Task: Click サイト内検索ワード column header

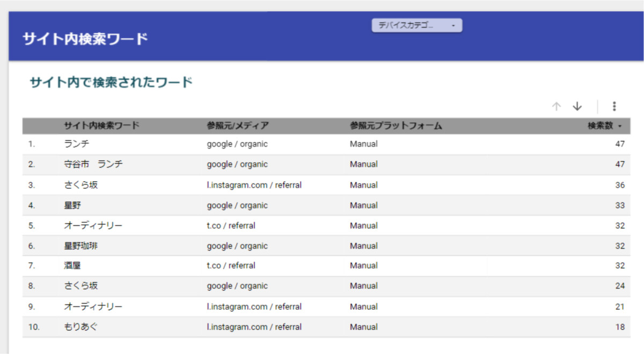Action: coord(101,126)
